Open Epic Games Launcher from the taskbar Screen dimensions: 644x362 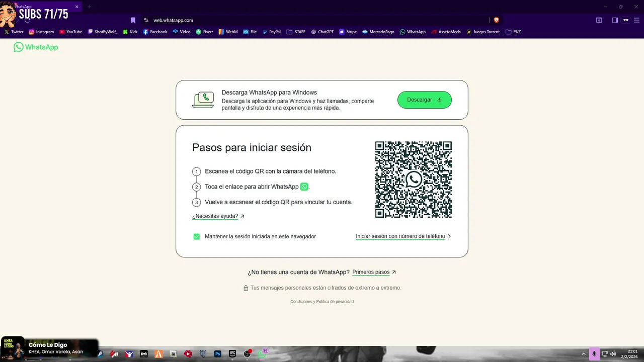point(232,354)
